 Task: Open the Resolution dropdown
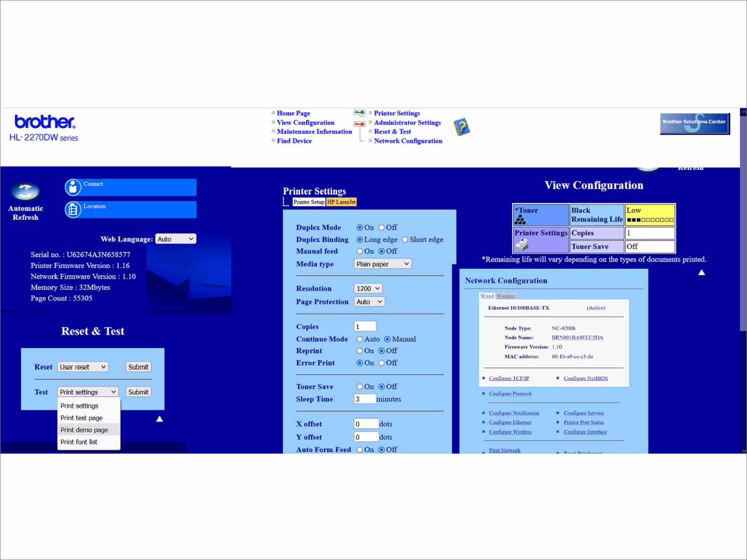(368, 288)
